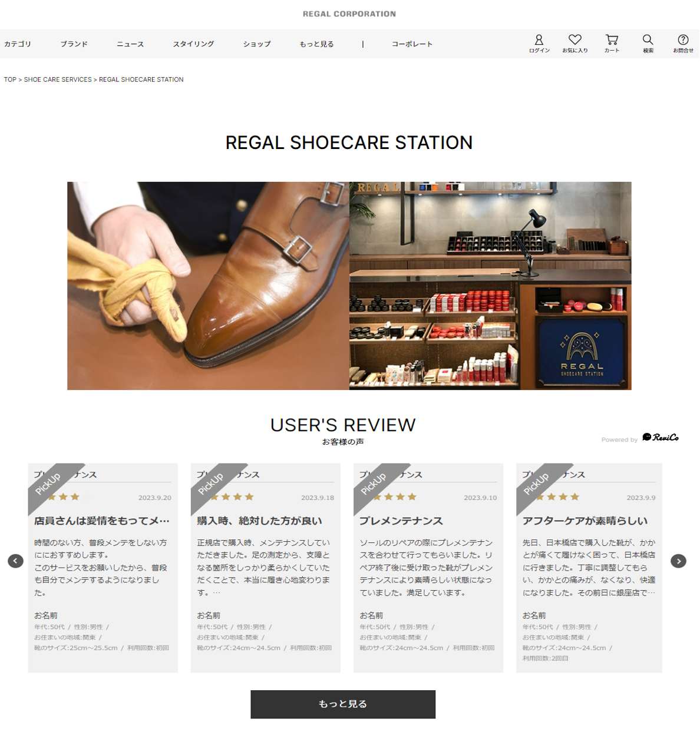Click the USER'S REVIEW heading
The image size is (700, 735).
(343, 425)
